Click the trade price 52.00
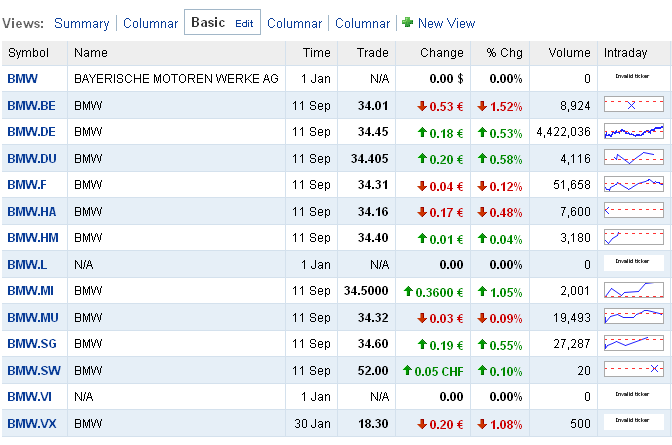Image resolution: width=672 pixels, height=445 pixels. [373, 370]
